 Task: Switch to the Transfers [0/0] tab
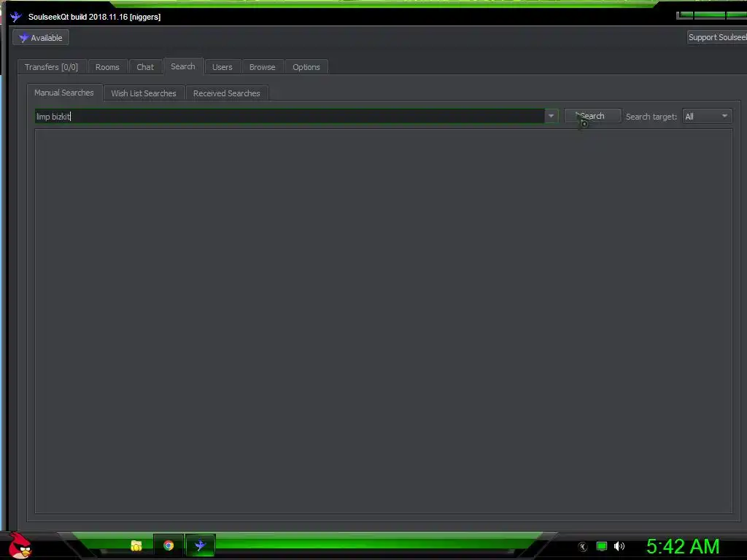pyautogui.click(x=52, y=67)
